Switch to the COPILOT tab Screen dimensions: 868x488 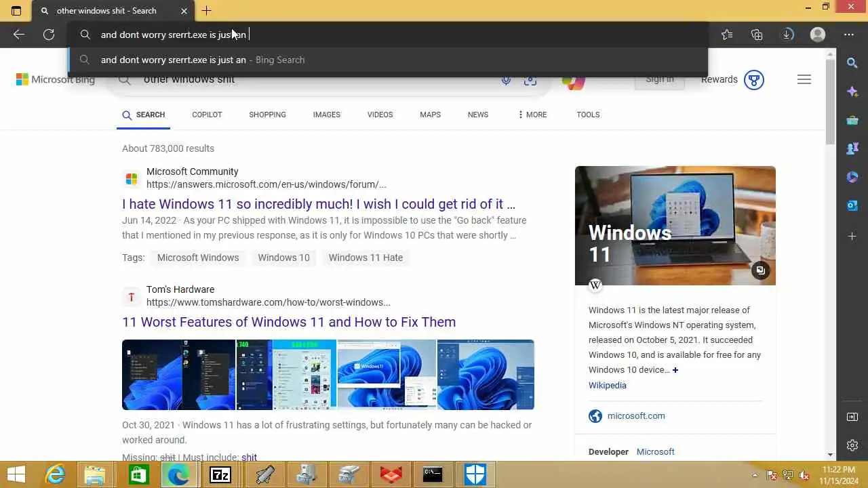[x=207, y=115]
